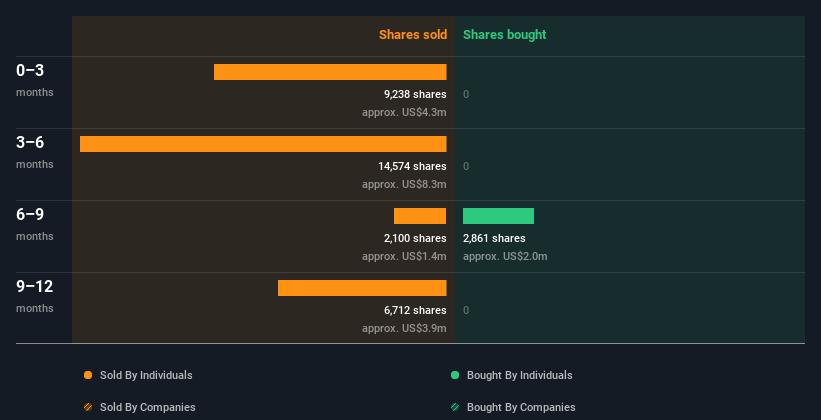Click the 0–3 months orange sold bar
821x420 pixels.
(x=330, y=72)
